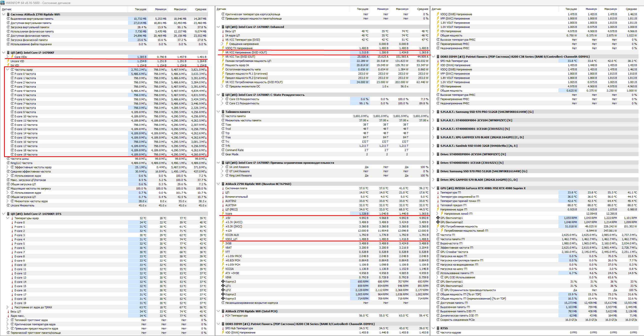
Task: Expand Пределы множителя ОС entry
Action: (x=222, y=86)
